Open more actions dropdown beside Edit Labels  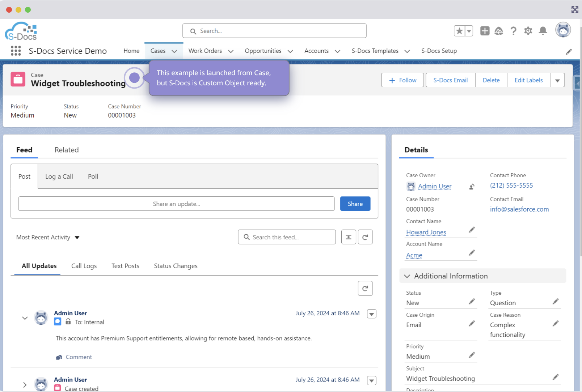pos(557,80)
